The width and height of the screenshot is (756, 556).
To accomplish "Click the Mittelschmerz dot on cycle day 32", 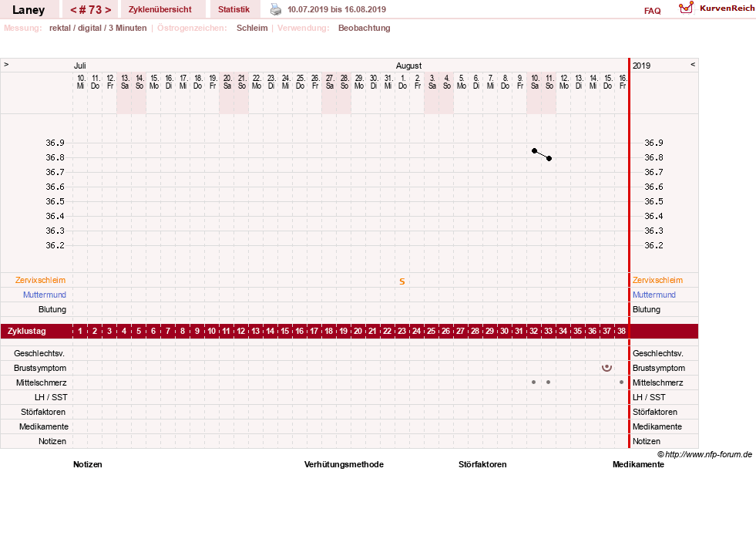I will (534, 382).
